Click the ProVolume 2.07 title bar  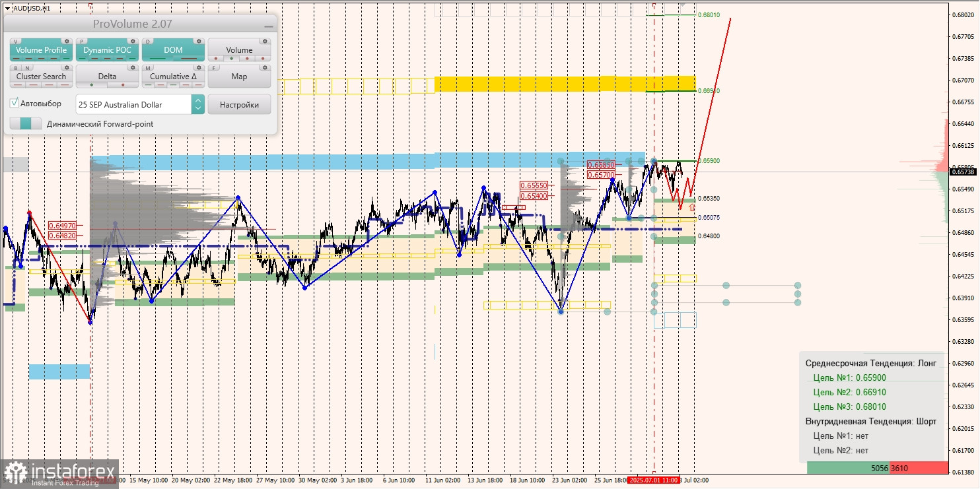(140, 24)
